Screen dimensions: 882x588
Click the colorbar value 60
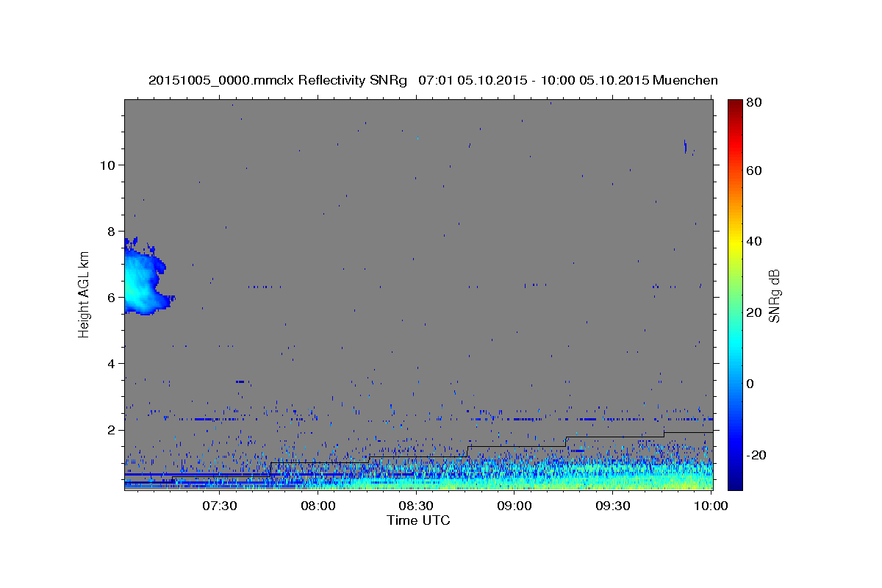756,171
